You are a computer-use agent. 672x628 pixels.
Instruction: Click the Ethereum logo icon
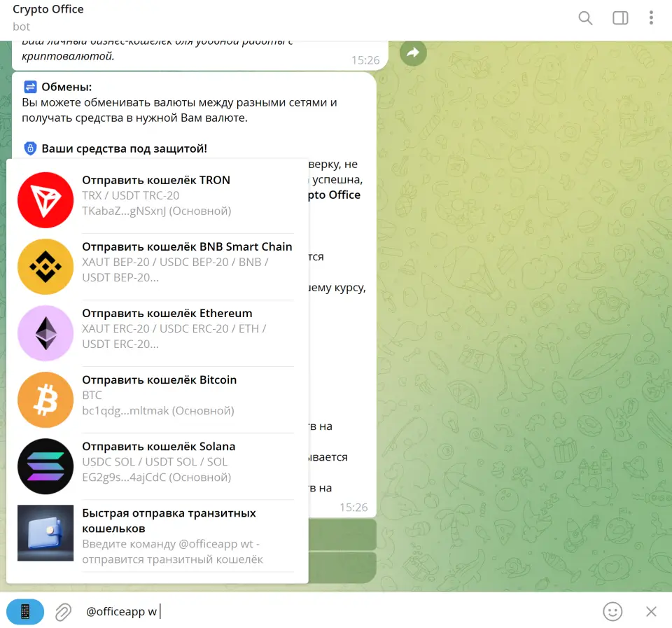click(45, 333)
